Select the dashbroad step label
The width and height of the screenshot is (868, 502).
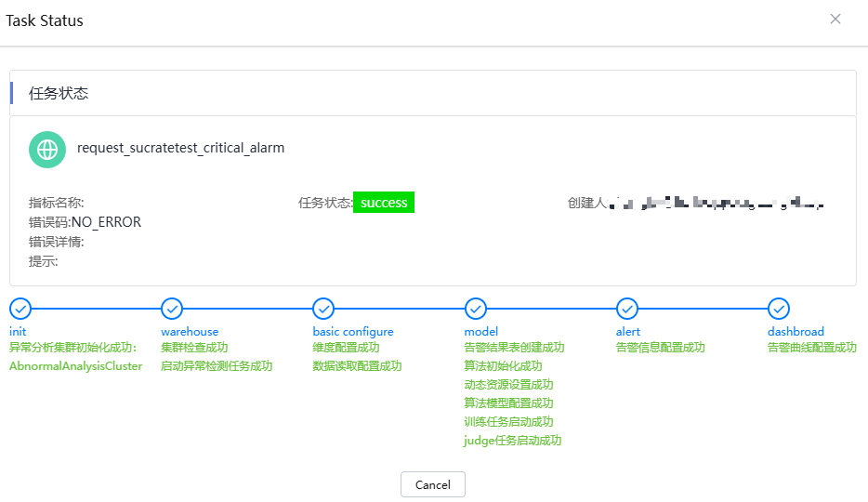click(796, 332)
